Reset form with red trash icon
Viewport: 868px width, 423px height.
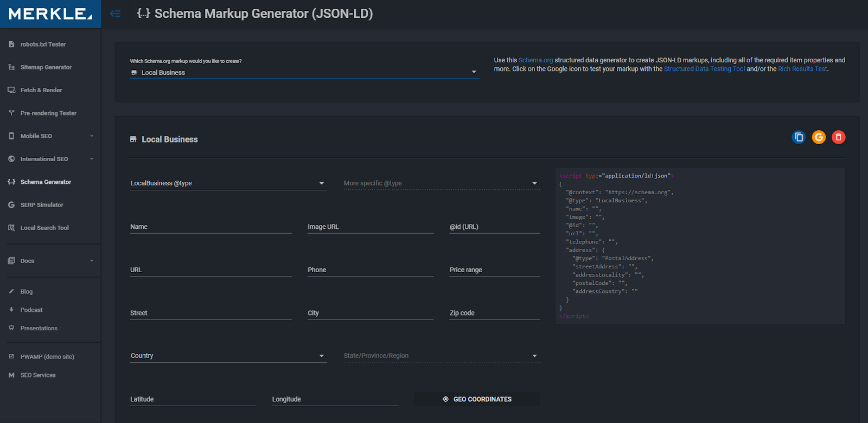click(x=839, y=137)
